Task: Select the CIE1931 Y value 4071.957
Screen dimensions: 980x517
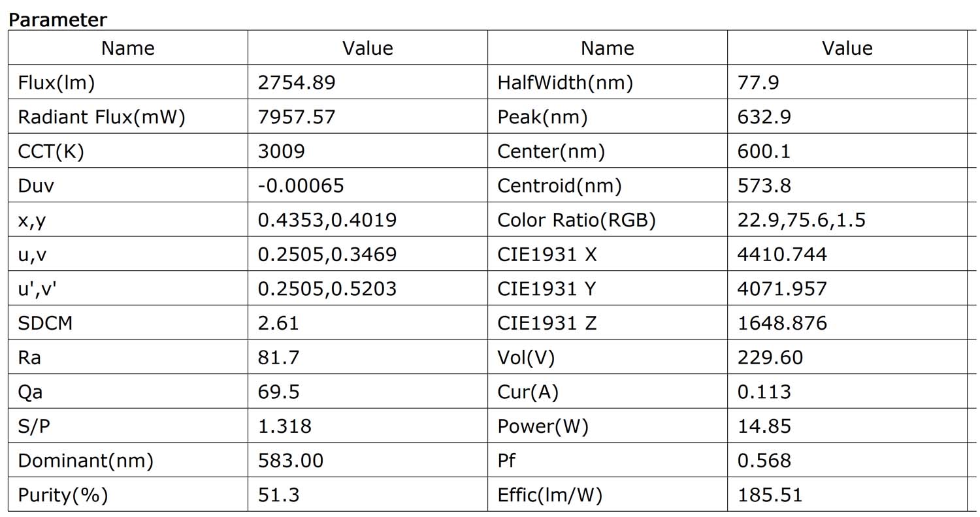Action: tap(782, 289)
